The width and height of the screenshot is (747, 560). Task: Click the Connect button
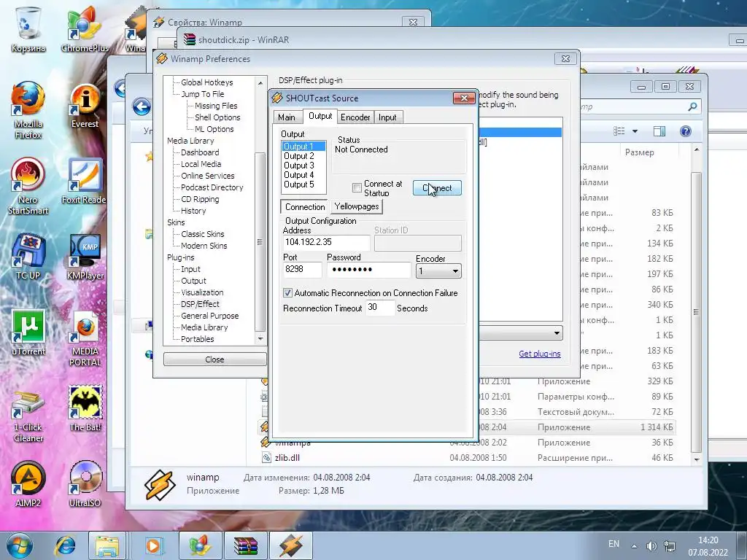[437, 187]
